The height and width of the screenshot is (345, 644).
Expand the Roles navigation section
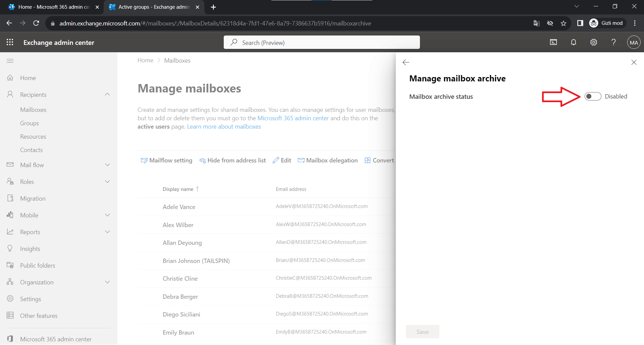(x=107, y=182)
